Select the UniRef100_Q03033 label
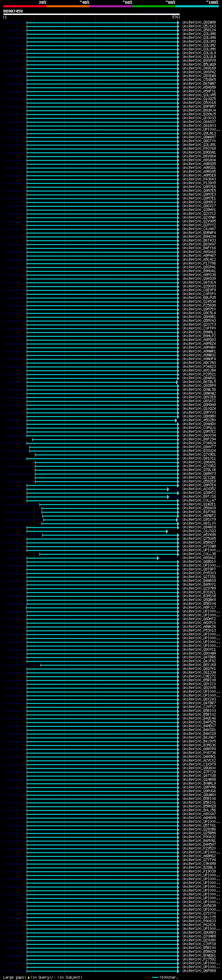 [x=199, y=118]
